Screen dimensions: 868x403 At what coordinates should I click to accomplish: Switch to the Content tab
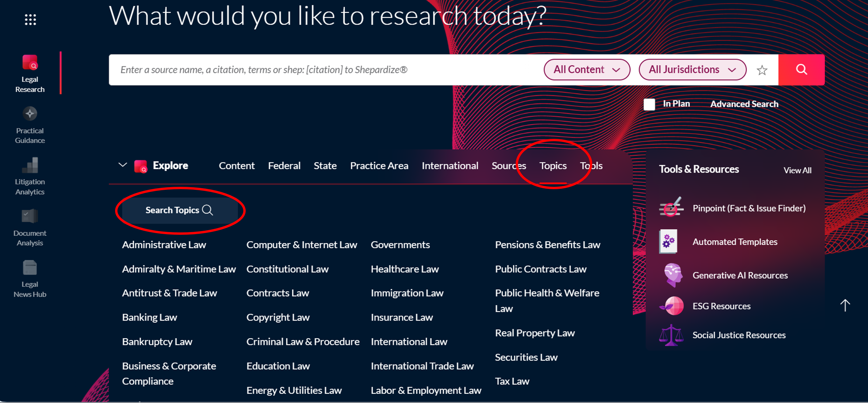pyautogui.click(x=237, y=166)
